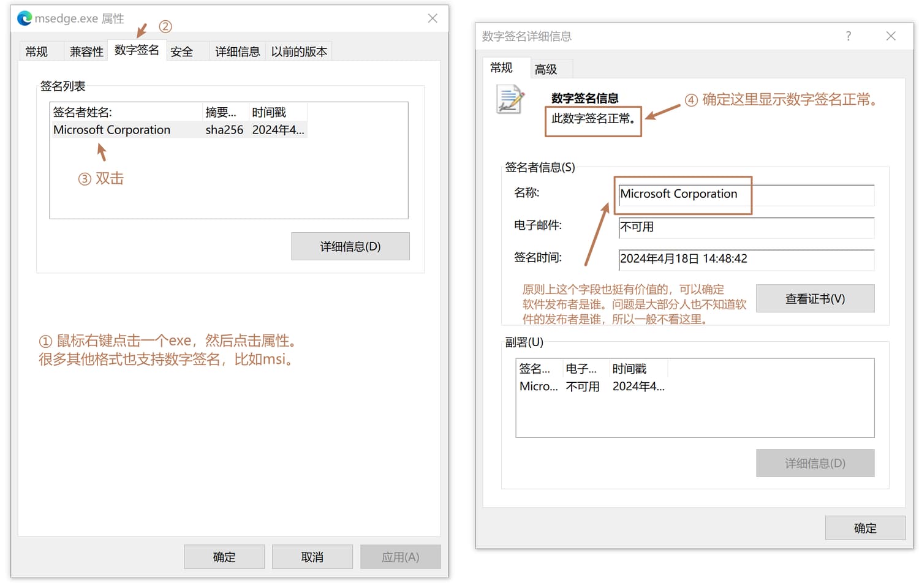Viewport: 919px width, 588px height.
Task: Switch to the 兼容性 tab
Action: tap(86, 52)
